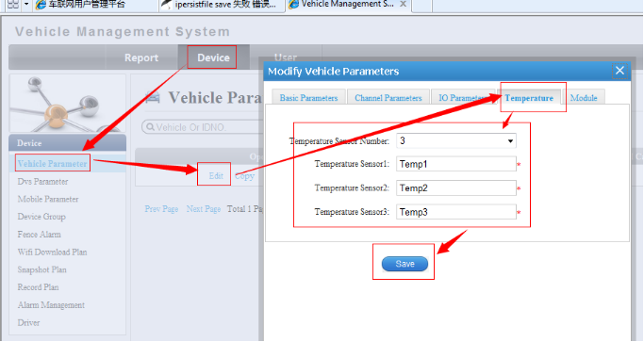The height and width of the screenshot is (342, 644).
Task: Open Device Group in the sidebar
Action: click(x=41, y=217)
